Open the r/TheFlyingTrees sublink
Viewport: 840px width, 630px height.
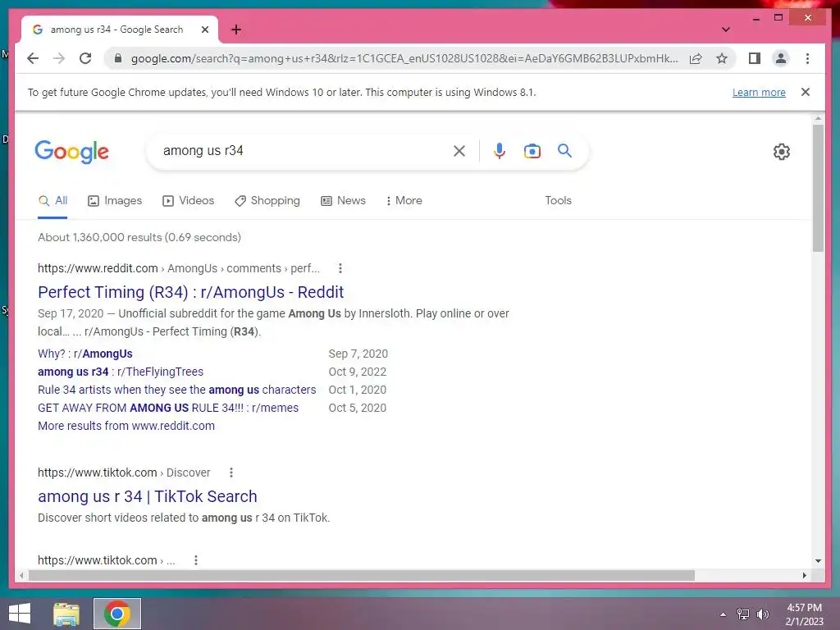pyautogui.click(x=121, y=372)
